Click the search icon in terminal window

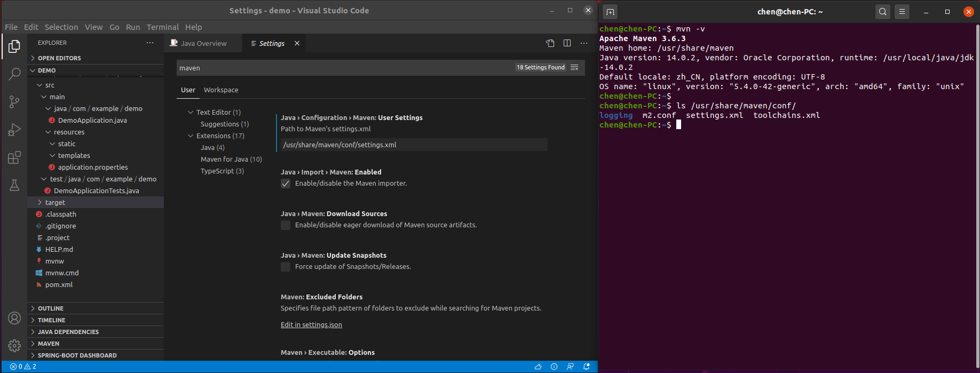(x=883, y=12)
